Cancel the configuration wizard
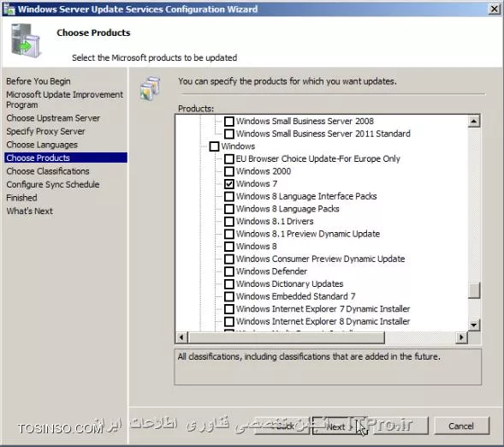 coord(461,426)
